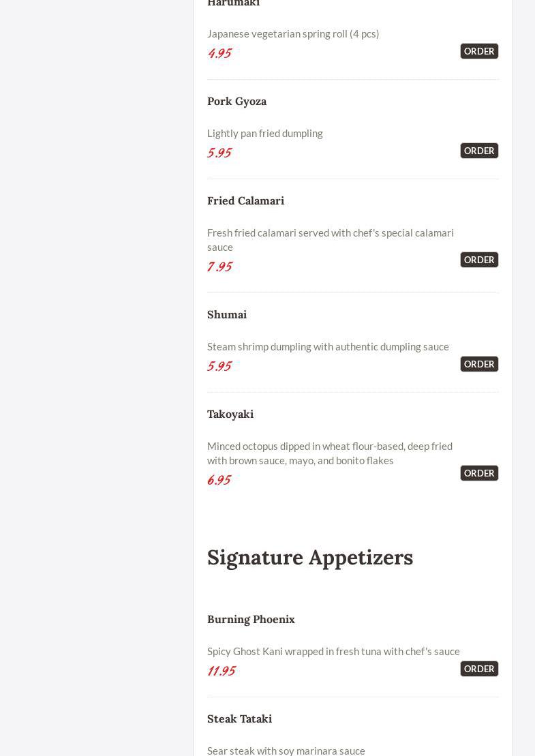Click the 'Lightly pan fried dumpling' description
Image resolution: width=535 pixels, height=756 pixels.
click(265, 133)
